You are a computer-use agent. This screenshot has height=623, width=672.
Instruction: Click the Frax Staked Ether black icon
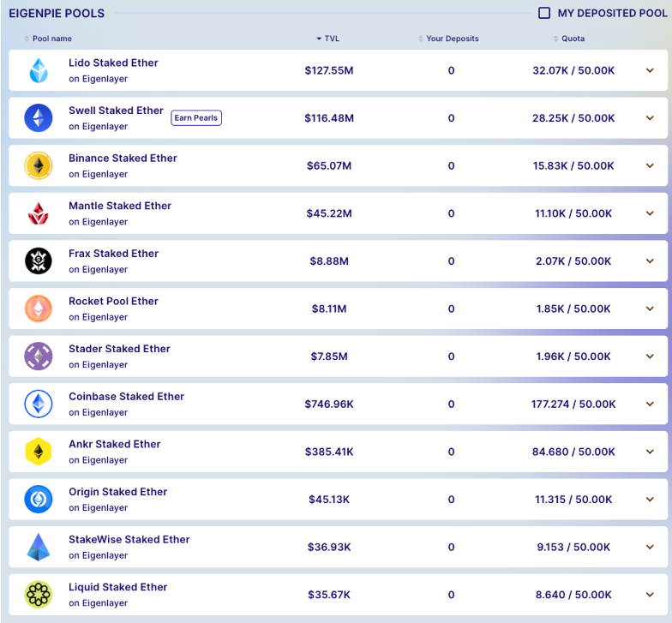coord(39,261)
